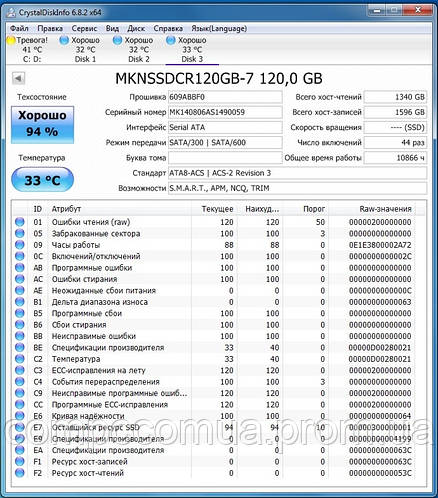The image size is (438, 498).
Task: Click the status orb for attribute 01
Action: tap(20, 222)
